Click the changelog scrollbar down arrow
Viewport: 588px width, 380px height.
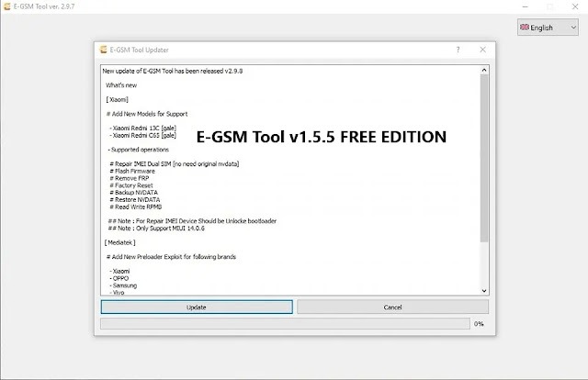click(x=484, y=290)
